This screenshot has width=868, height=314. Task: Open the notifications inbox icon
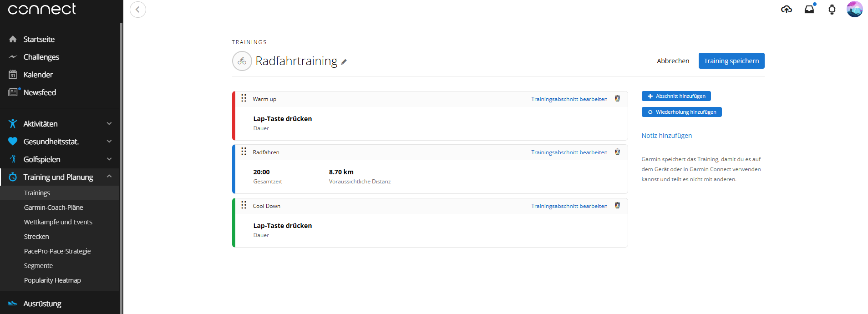tap(809, 9)
